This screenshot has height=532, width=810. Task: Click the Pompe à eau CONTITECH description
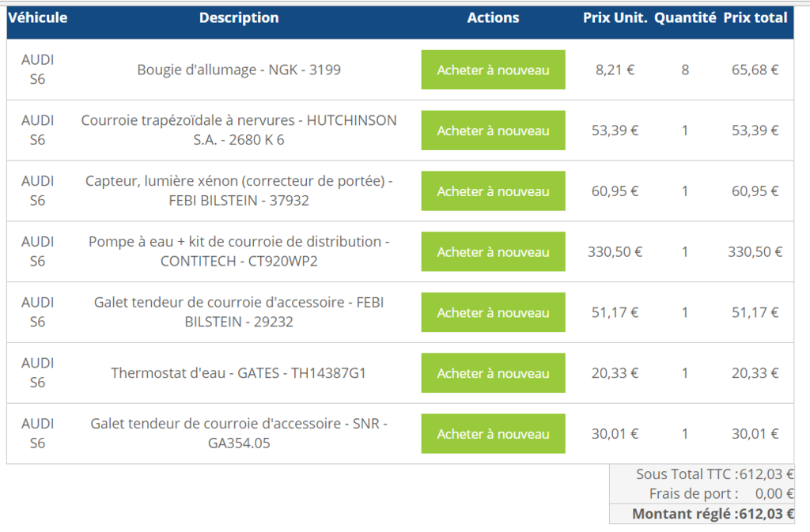coord(239,251)
